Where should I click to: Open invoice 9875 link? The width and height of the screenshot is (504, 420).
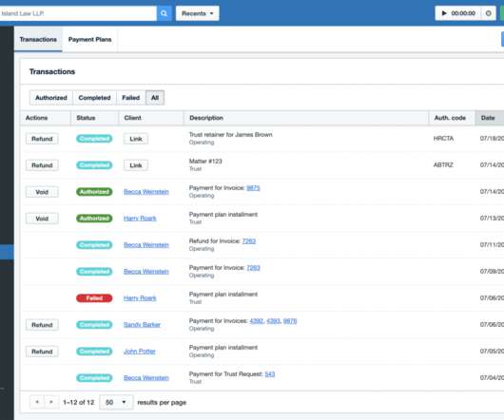[x=253, y=188]
